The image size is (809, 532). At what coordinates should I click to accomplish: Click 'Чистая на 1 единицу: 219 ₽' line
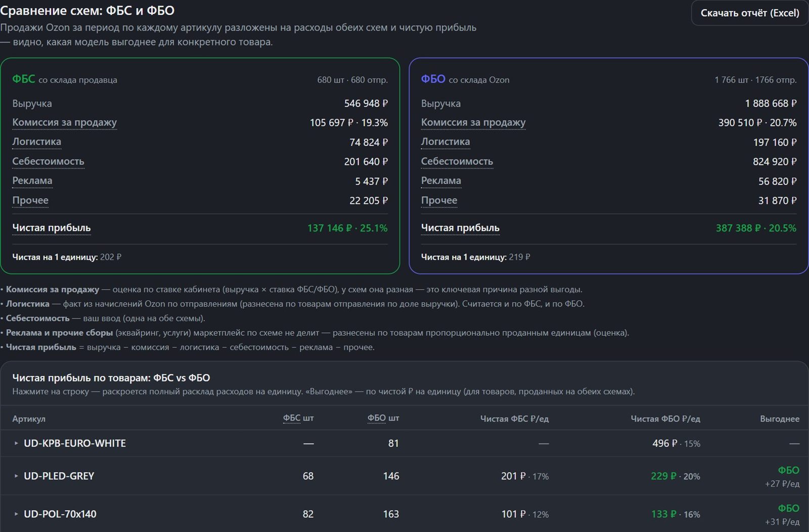[476, 257]
